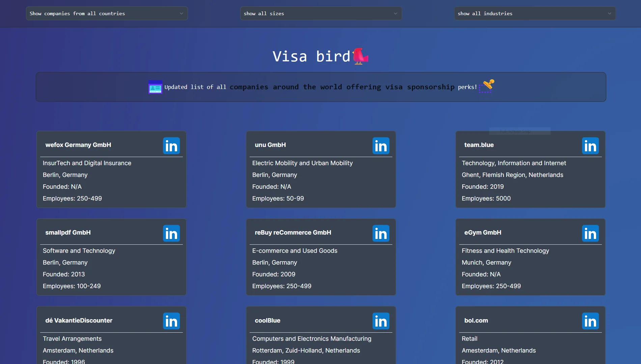Click 'Software and Technology' industry text
Image resolution: width=641 pixels, height=364 pixels.
[x=79, y=251]
